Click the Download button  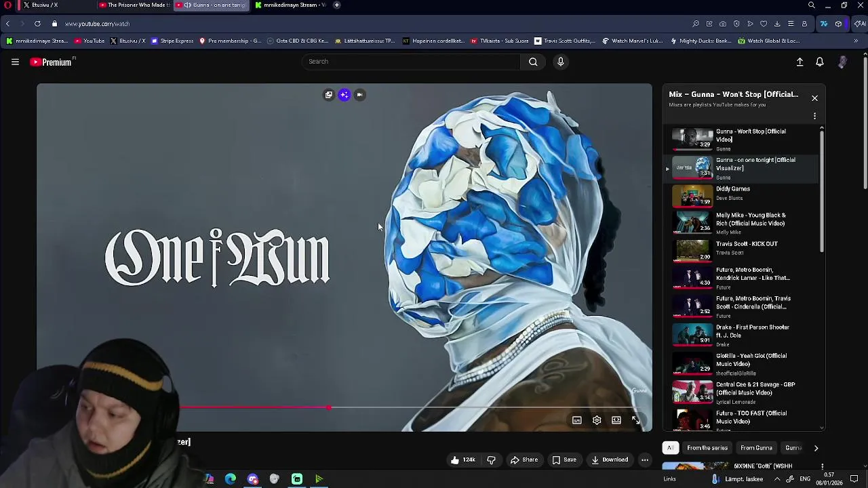tap(610, 460)
